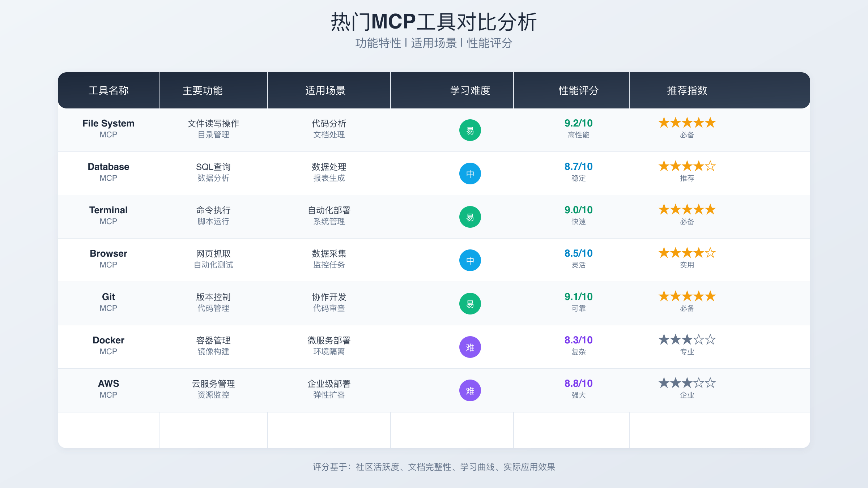The image size is (868, 488).
Task: Select the Terminal tool name
Action: [x=109, y=210]
